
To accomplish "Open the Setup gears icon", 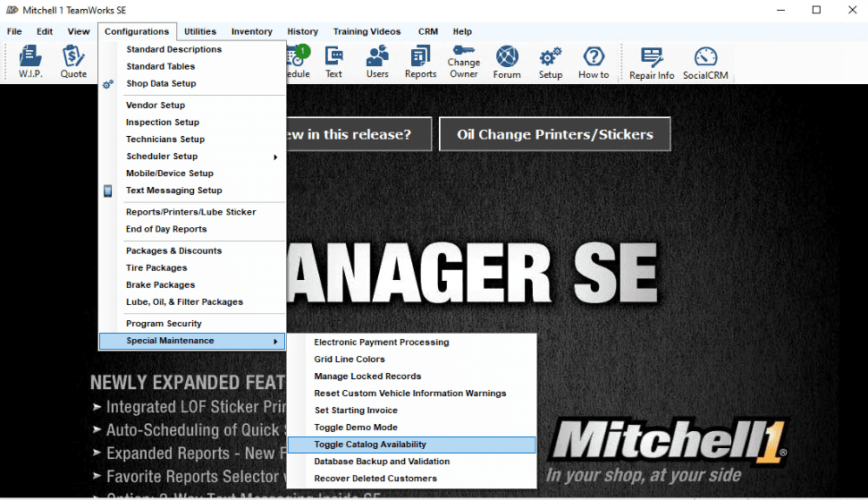I will [551, 62].
